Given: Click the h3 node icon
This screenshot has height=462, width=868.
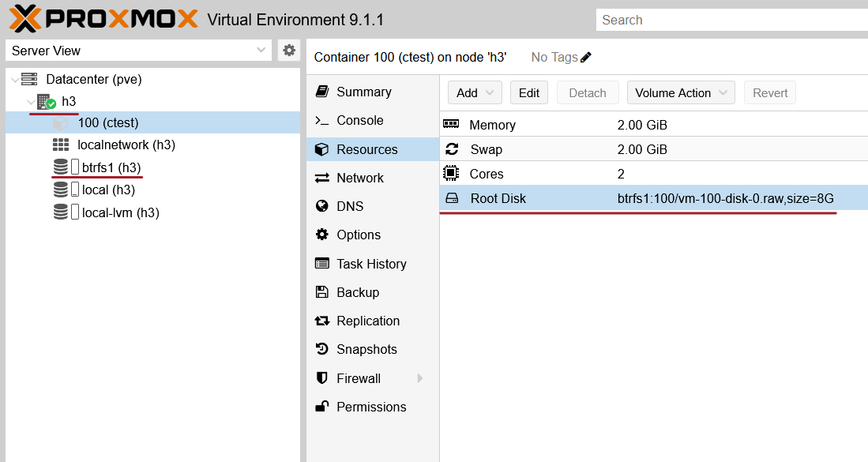Looking at the screenshot, I should (47, 102).
